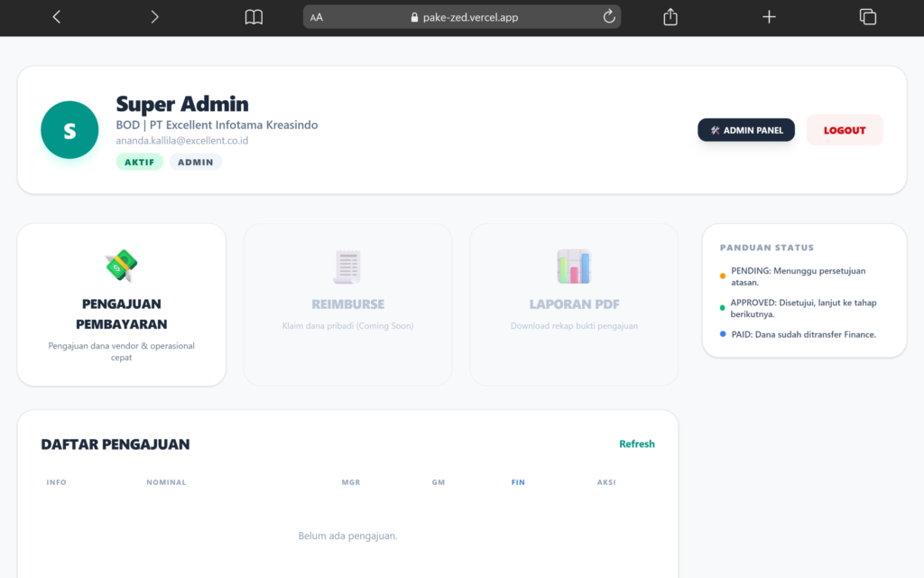Click the orange PENDING status dot
This screenshot has height=578, width=924.
722,276
